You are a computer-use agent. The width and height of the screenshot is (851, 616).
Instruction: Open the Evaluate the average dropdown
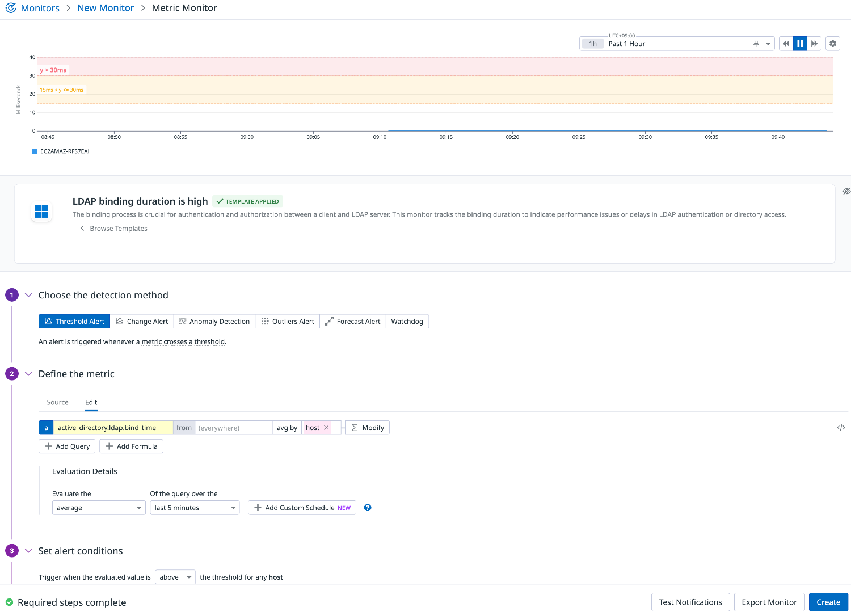(x=99, y=508)
